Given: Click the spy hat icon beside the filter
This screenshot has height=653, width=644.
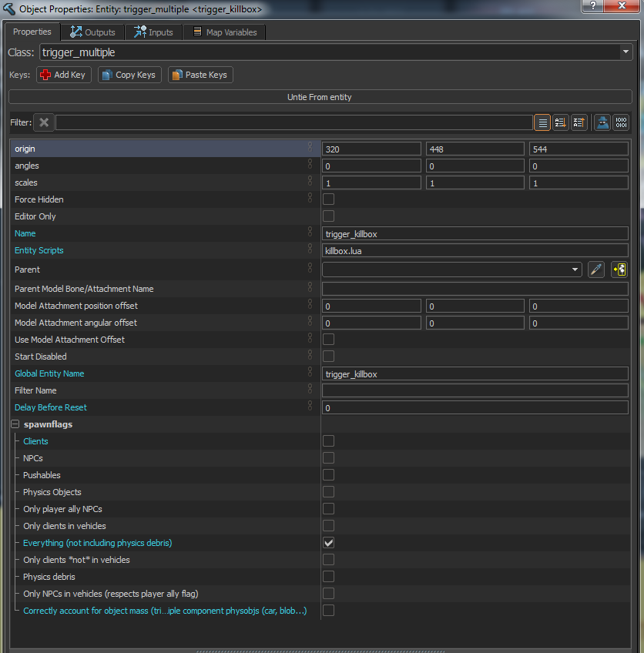Looking at the screenshot, I should [602, 122].
